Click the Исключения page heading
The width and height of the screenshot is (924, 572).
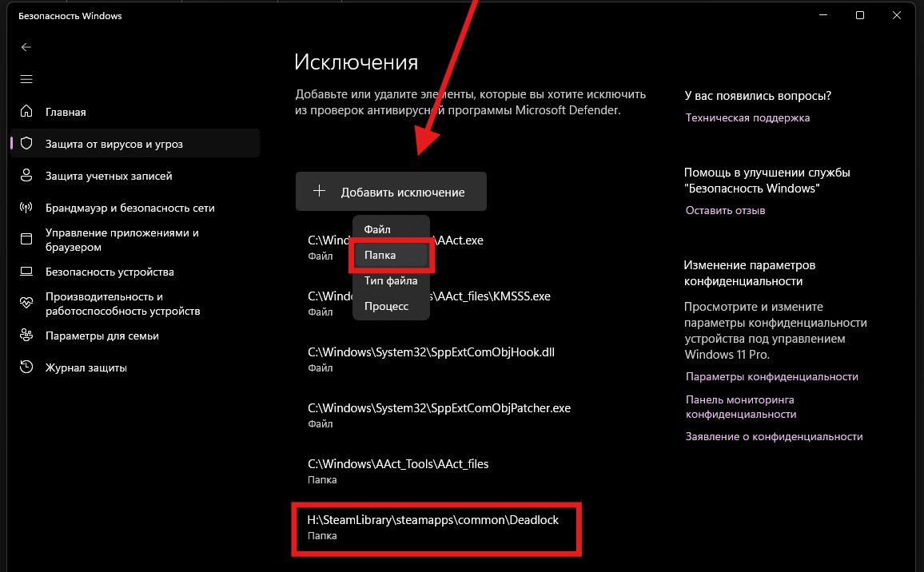click(356, 62)
